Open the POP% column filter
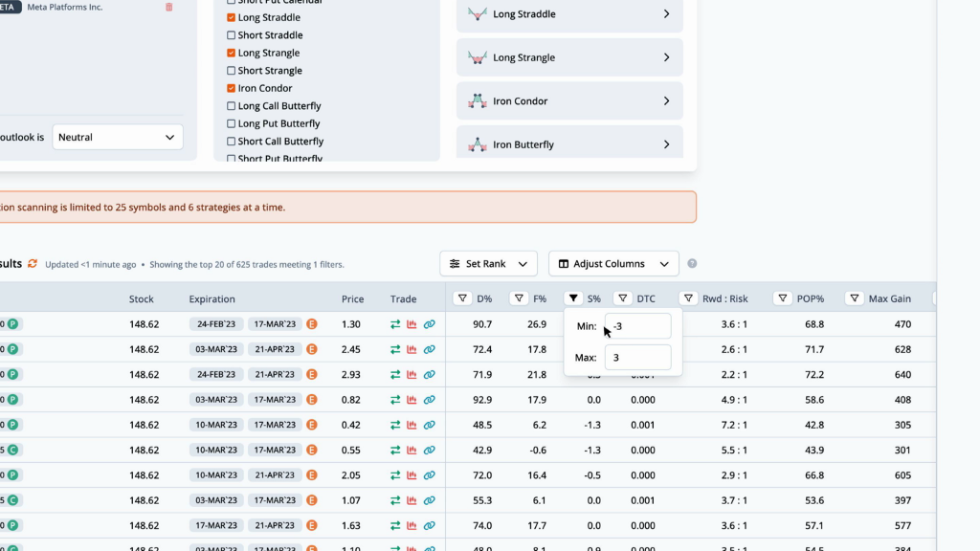 [782, 299]
